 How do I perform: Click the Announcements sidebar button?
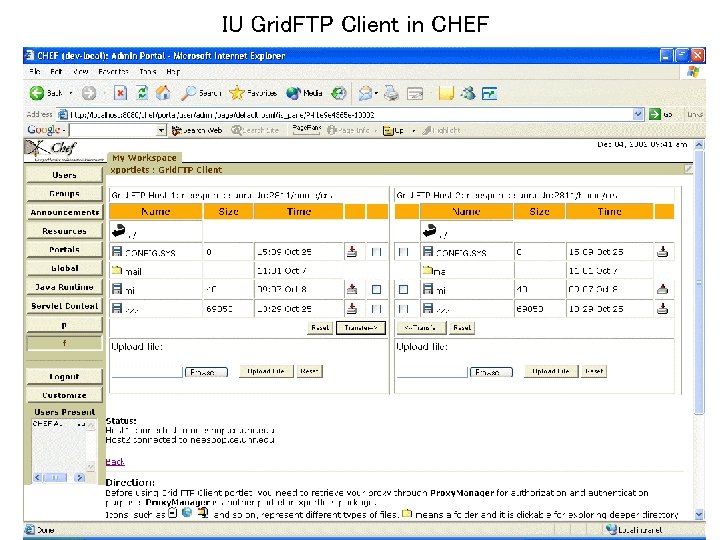[64, 212]
